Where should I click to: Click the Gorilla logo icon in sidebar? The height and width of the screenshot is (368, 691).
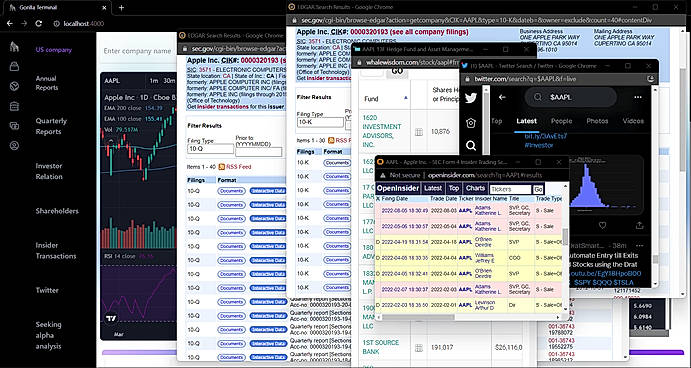tap(14, 46)
